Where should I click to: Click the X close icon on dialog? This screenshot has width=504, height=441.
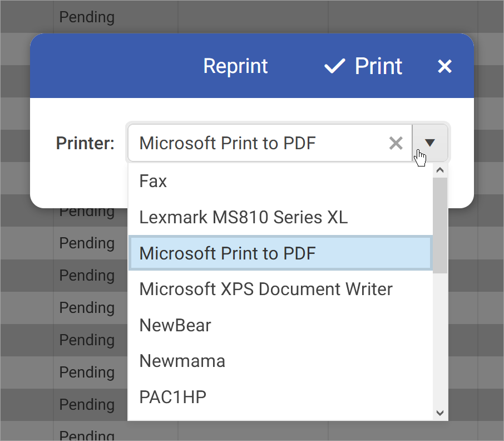[444, 66]
